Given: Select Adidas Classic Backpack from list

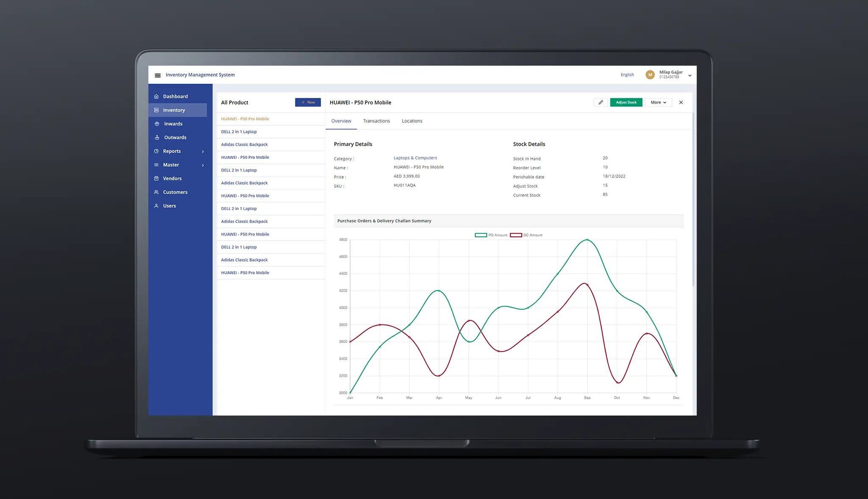Looking at the screenshot, I should pos(245,144).
